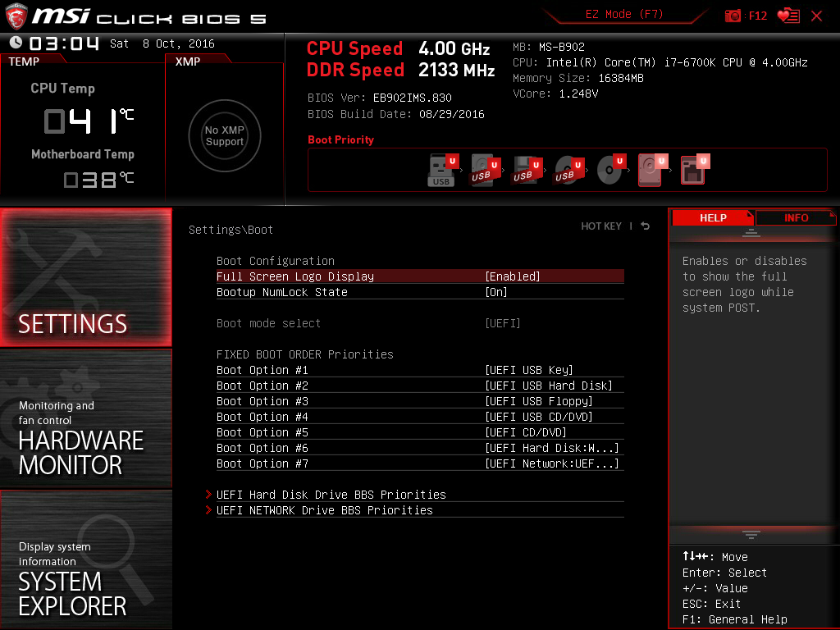Select the USB Floppy boot priority icon
840x630 pixels.
click(x=527, y=170)
